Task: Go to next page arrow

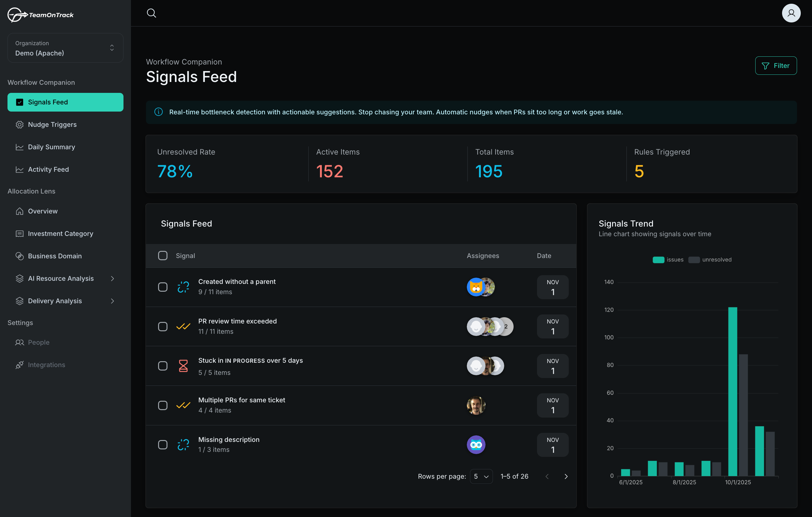Action: coord(566,476)
